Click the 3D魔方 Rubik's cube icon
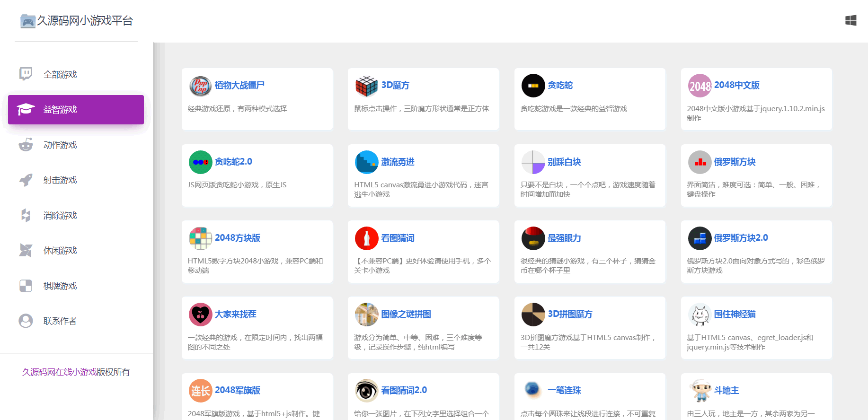The image size is (868, 420). tap(367, 86)
